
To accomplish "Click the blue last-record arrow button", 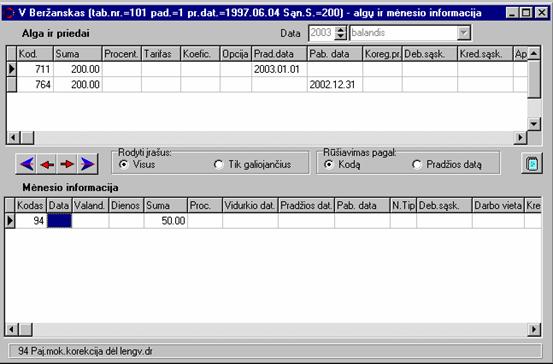I will point(87,164).
